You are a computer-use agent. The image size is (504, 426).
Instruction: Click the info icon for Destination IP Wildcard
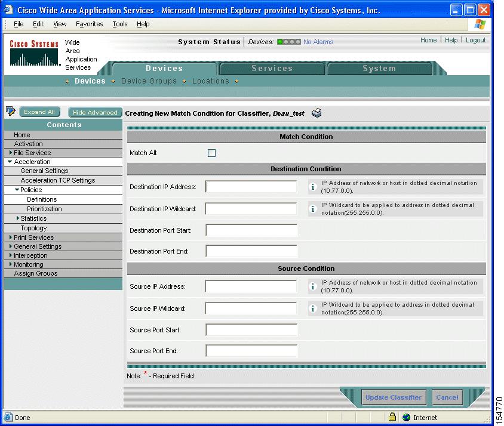[x=312, y=209]
